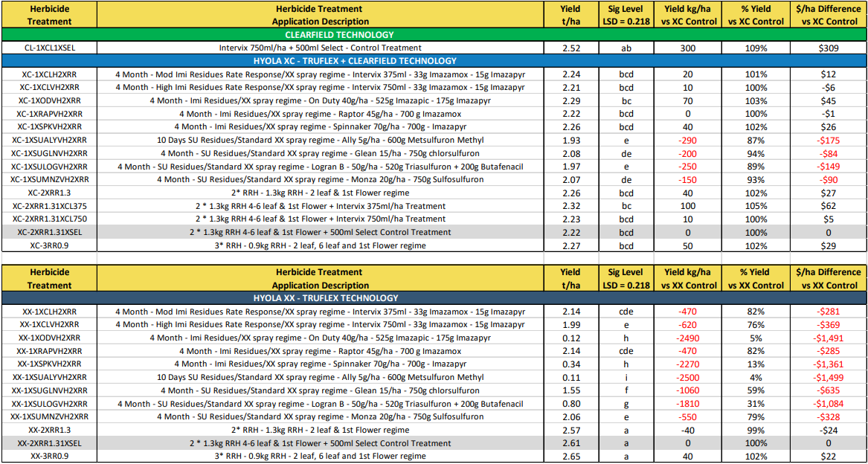
Task: Select the XC-1XRAPVH2XRR row label
Action: (x=49, y=114)
